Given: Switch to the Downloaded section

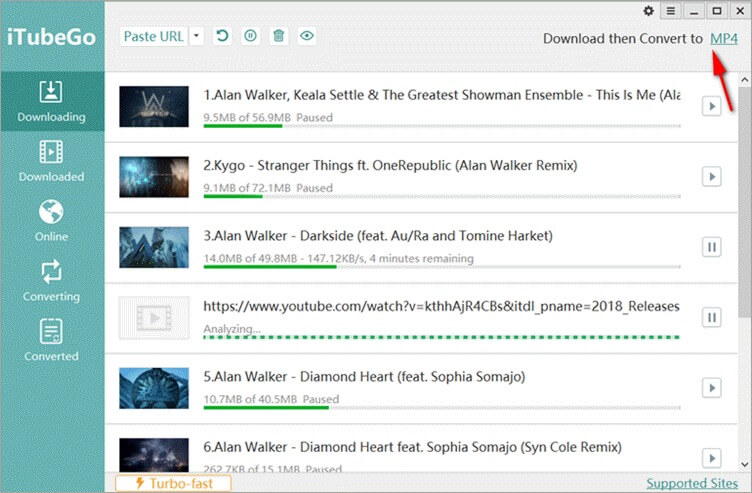Looking at the screenshot, I should click(52, 162).
